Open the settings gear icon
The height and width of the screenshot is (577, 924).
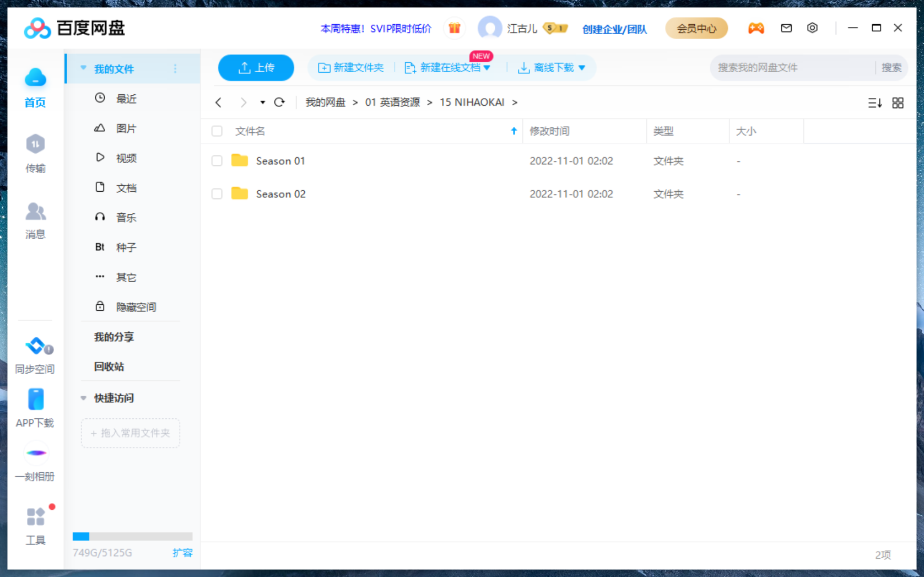pos(812,28)
